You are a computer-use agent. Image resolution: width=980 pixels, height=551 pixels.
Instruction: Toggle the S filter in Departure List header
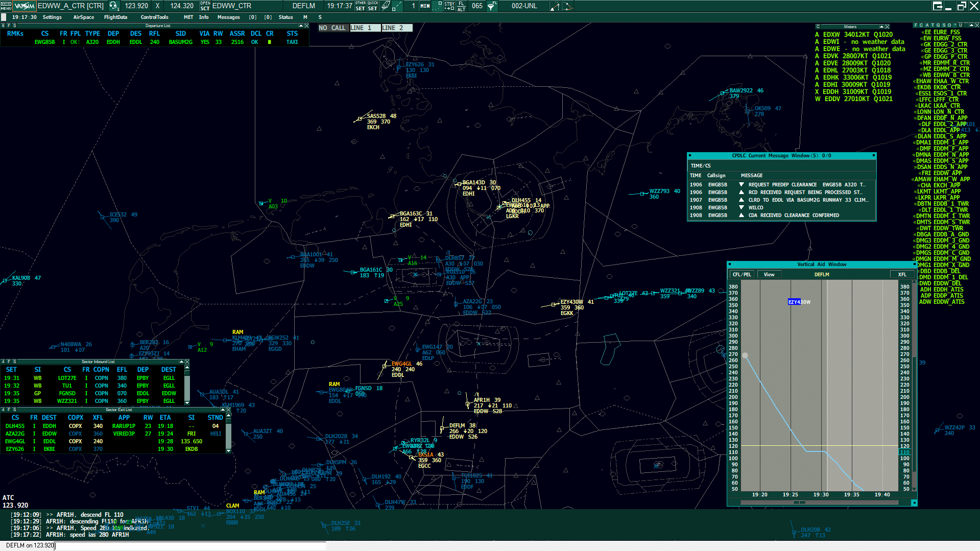click(14, 26)
